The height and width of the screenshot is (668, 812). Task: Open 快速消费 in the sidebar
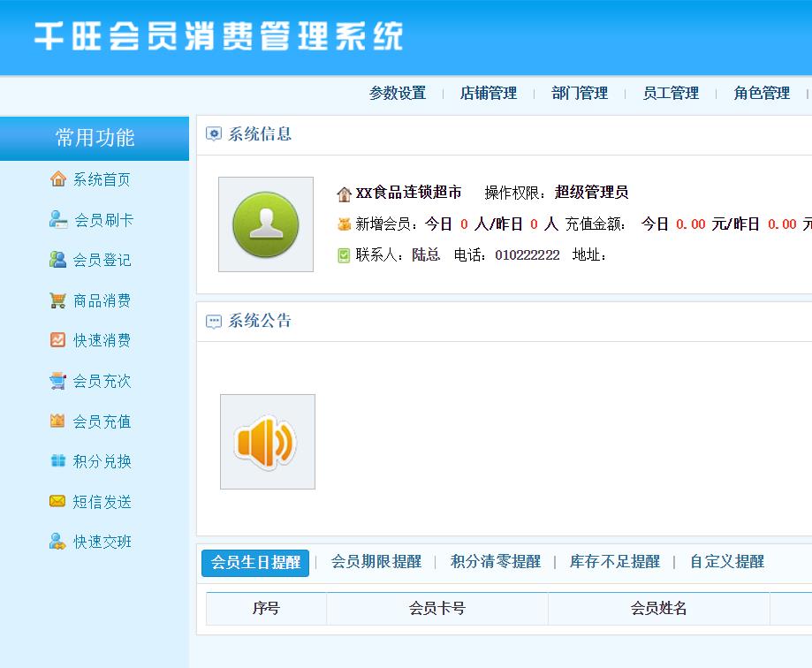point(102,341)
